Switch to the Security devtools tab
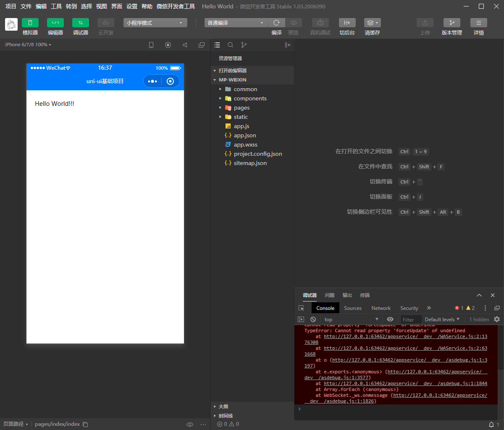Viewport: 504px width, 430px height. click(x=409, y=308)
